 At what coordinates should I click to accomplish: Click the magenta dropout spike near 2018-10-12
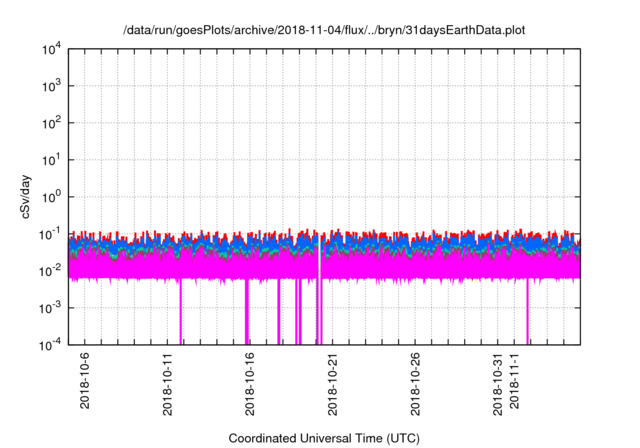click(181, 312)
